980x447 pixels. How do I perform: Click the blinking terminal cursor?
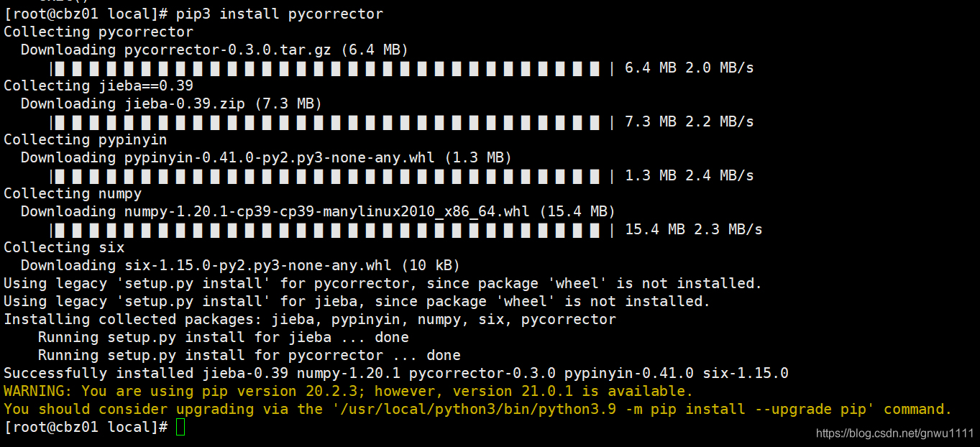pos(179,427)
